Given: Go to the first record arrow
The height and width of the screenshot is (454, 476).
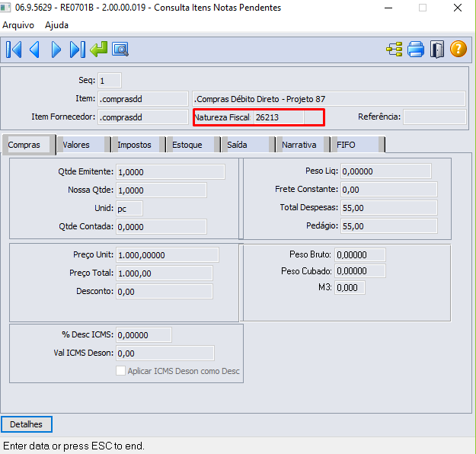Looking at the screenshot, I should point(14,50).
